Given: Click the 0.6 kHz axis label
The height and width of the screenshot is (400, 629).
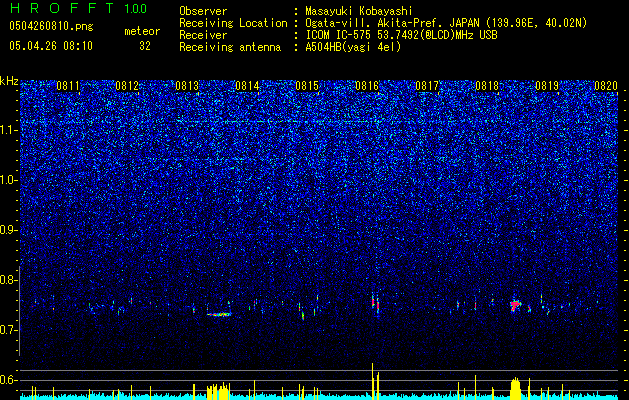Looking at the screenshot, I should tap(8, 380).
